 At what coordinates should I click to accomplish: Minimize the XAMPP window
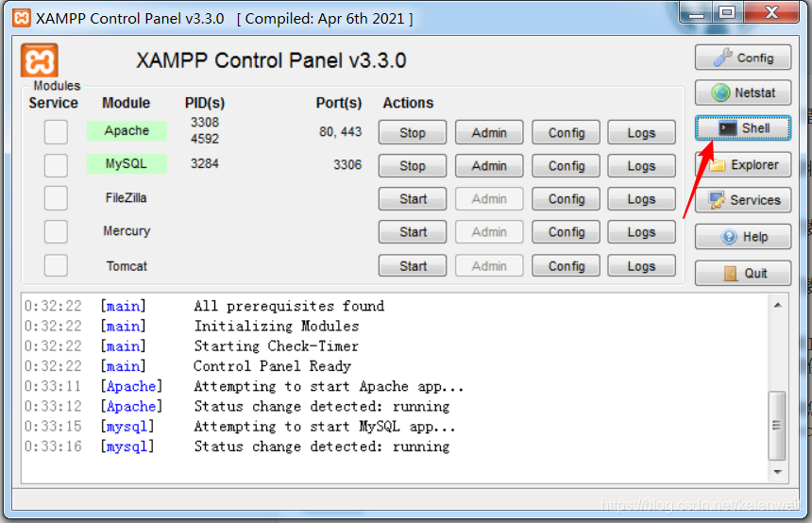pos(697,12)
